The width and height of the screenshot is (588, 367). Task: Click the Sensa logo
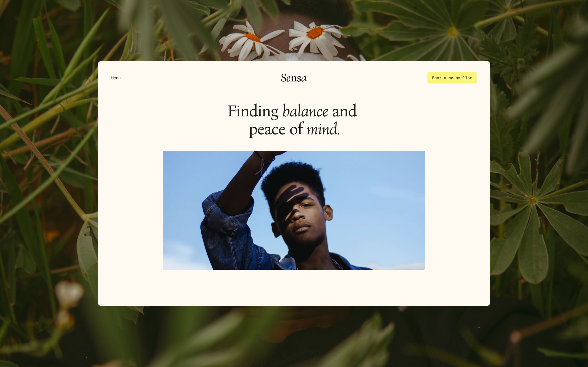coord(294,78)
